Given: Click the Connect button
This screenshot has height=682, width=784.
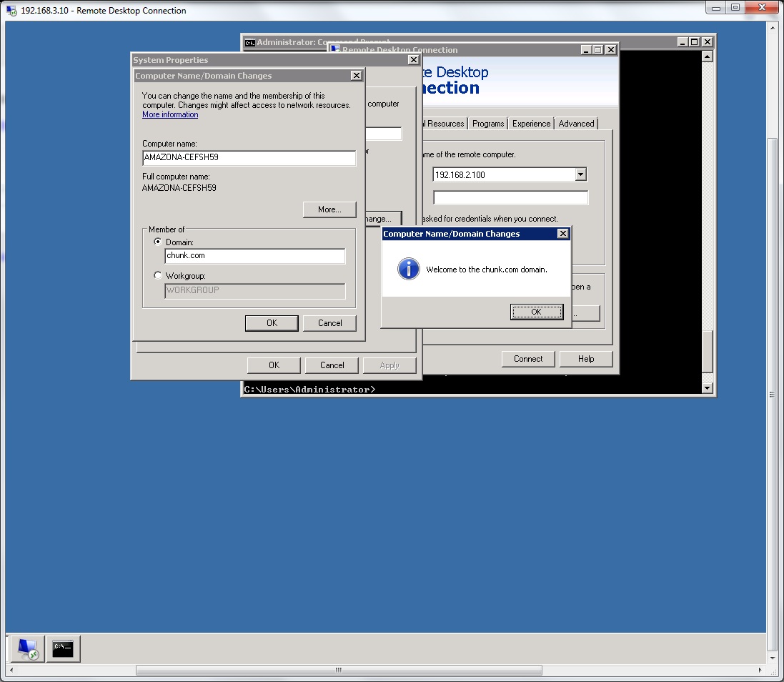Looking at the screenshot, I should [x=527, y=359].
